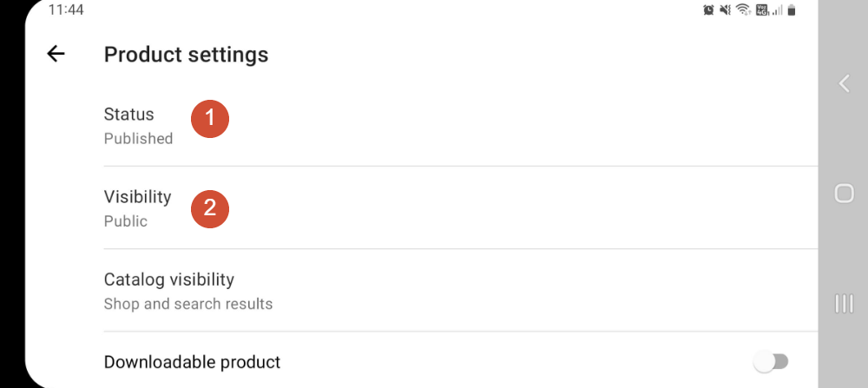The width and height of the screenshot is (868, 388).
Task: Click the red number 1 marker
Action: (209, 119)
